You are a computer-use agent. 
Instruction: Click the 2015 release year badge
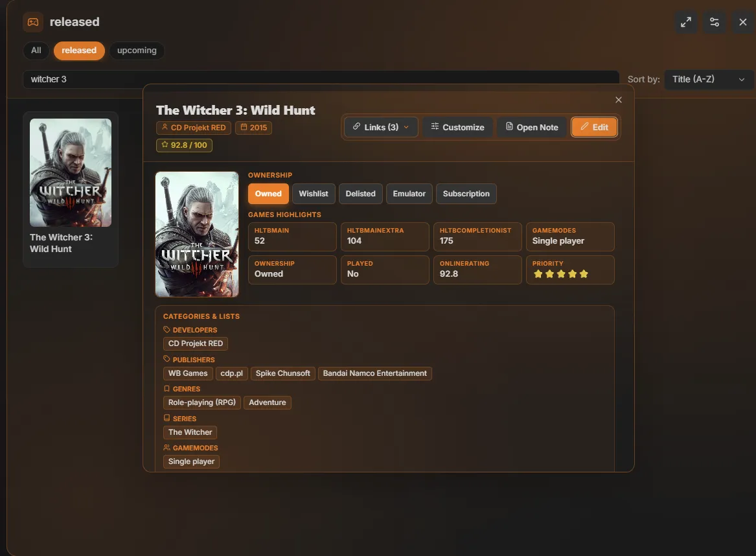(x=253, y=128)
